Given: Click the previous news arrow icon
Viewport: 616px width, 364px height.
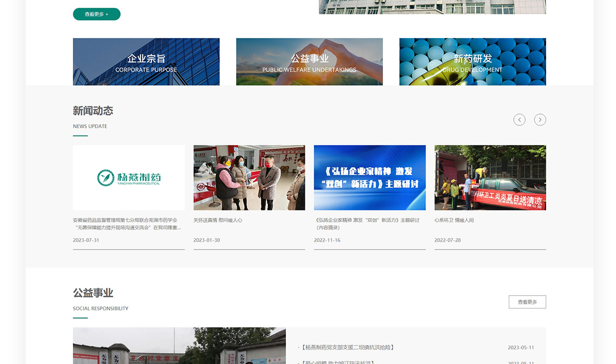Looking at the screenshot, I should 519,120.
